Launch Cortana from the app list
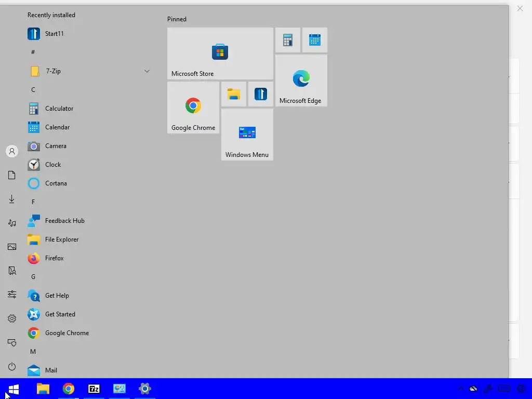 coord(88,183)
